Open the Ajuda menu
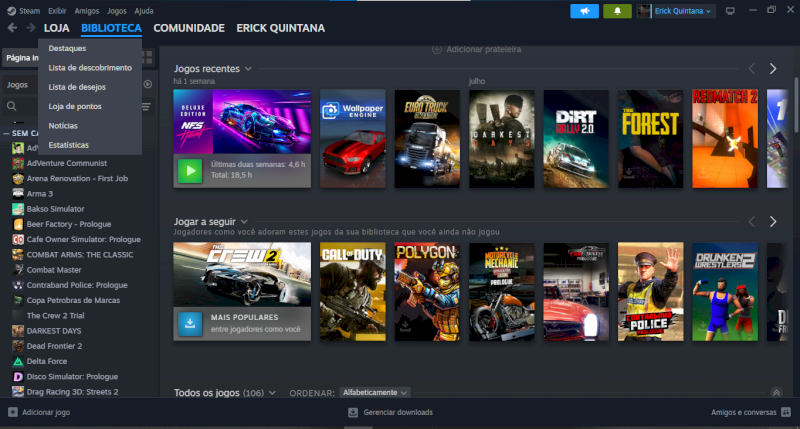Screen dimensions: 800x429 144,11
